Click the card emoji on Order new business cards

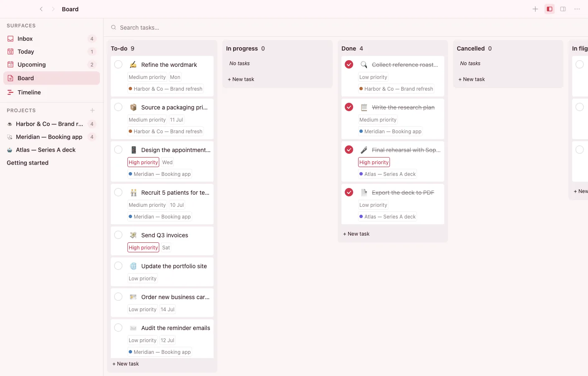(x=133, y=297)
